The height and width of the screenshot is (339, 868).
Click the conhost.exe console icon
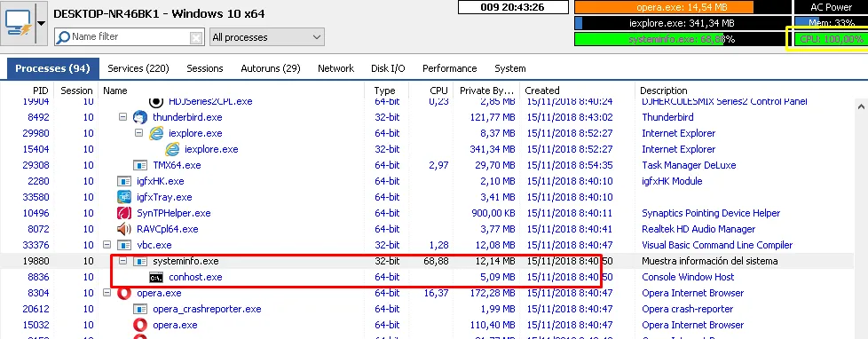click(156, 277)
